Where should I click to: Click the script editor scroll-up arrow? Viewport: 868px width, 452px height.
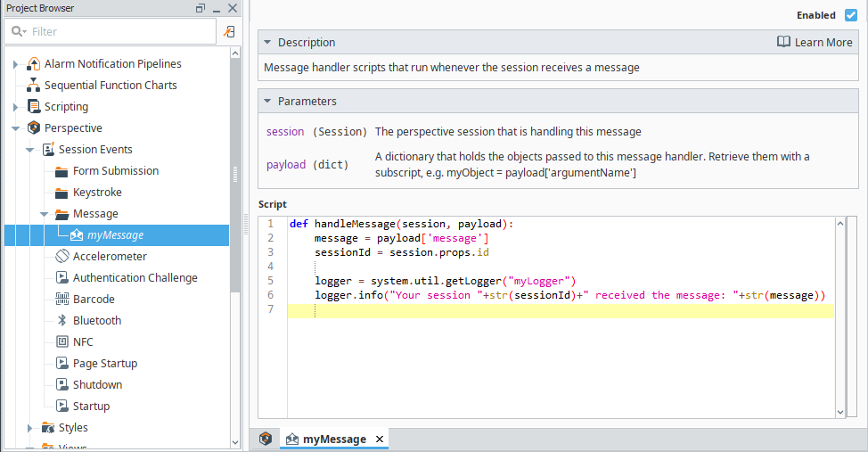pos(840,223)
